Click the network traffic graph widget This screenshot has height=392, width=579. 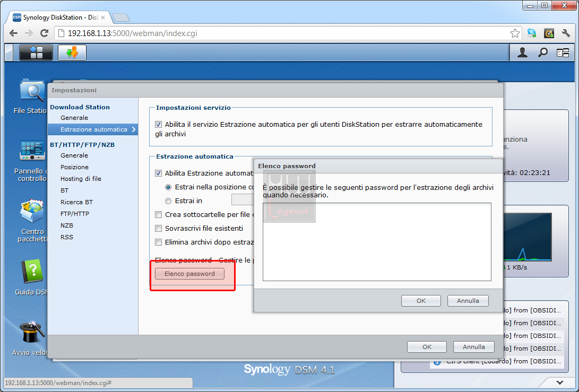click(528, 237)
